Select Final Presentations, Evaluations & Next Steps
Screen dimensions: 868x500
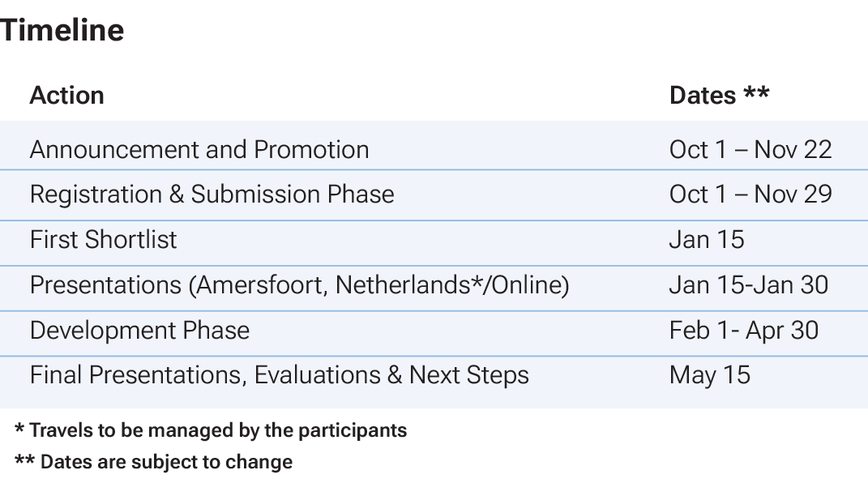280,375
